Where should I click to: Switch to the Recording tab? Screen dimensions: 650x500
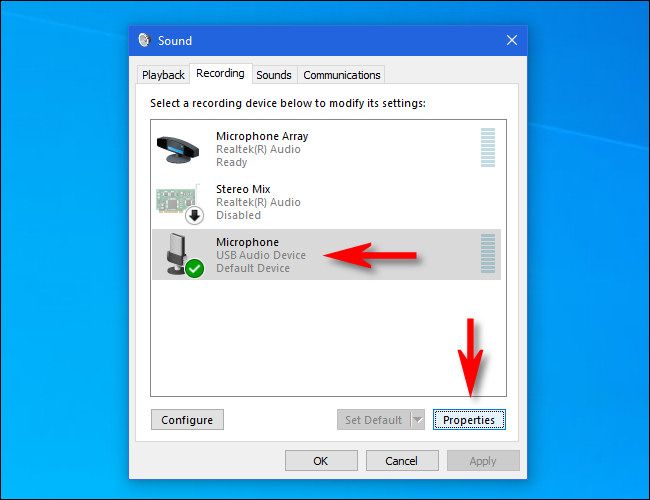[221, 73]
